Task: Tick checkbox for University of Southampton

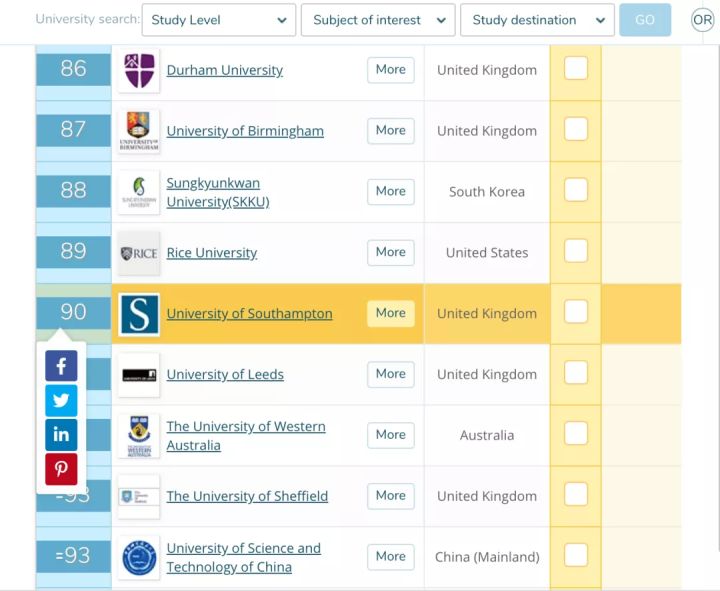Action: [x=576, y=311]
